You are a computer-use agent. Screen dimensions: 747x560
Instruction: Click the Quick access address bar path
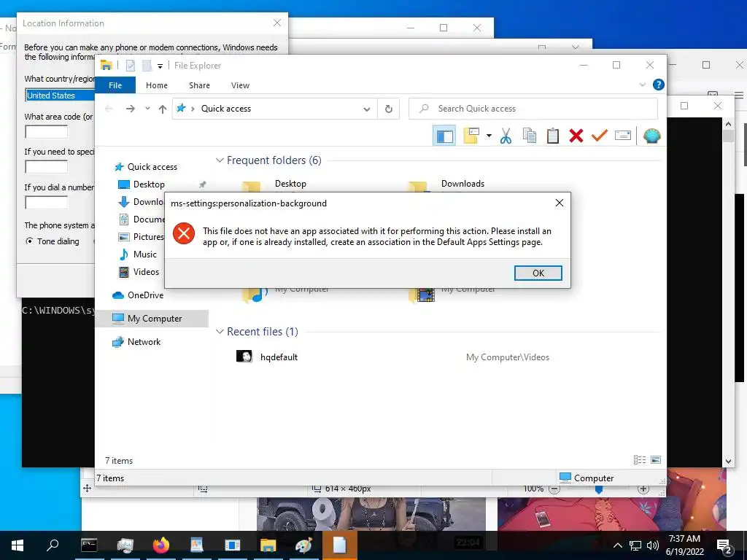pos(226,109)
